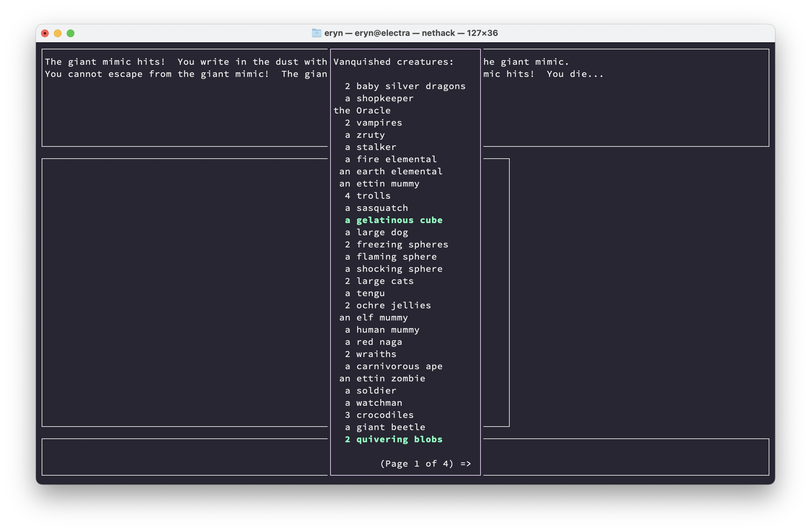811x532 pixels.
Task: Click 'The giant mimic hits!' message
Action: pyautogui.click(x=105, y=62)
